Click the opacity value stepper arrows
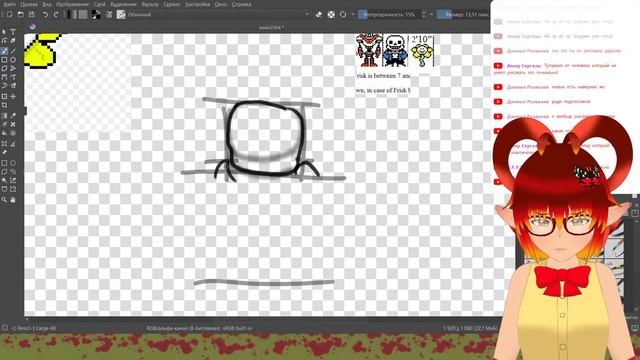640x360 pixels. pyautogui.click(x=424, y=14)
